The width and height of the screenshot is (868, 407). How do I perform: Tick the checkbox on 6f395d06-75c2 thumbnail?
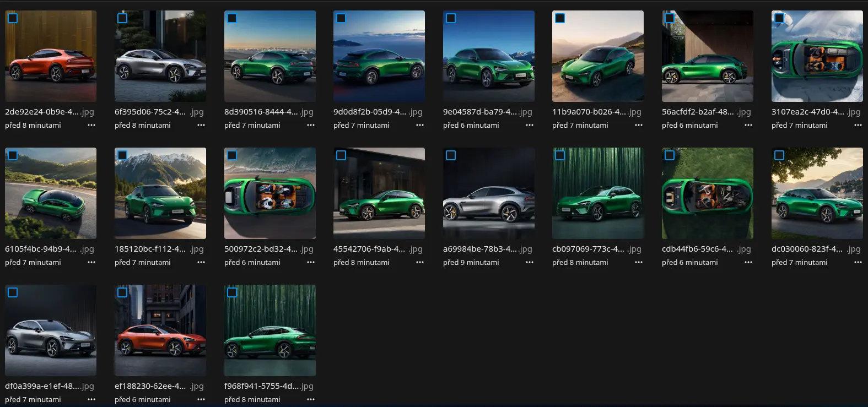[x=122, y=18]
